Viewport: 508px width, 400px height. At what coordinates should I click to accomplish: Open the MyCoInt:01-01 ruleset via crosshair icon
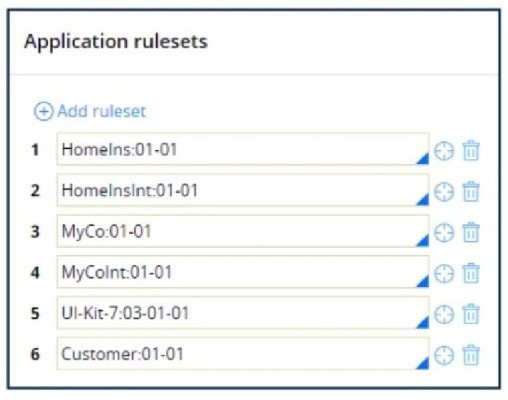pos(444,273)
